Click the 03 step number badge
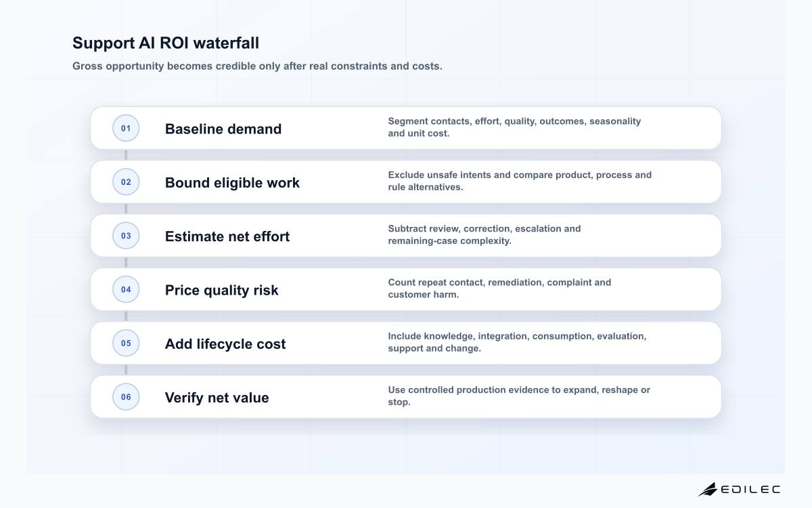The height and width of the screenshot is (508, 812). [126, 236]
